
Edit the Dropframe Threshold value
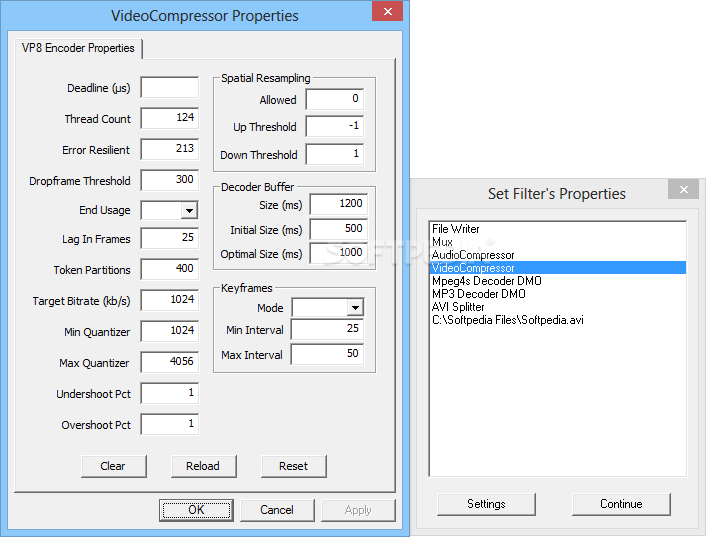(170, 180)
